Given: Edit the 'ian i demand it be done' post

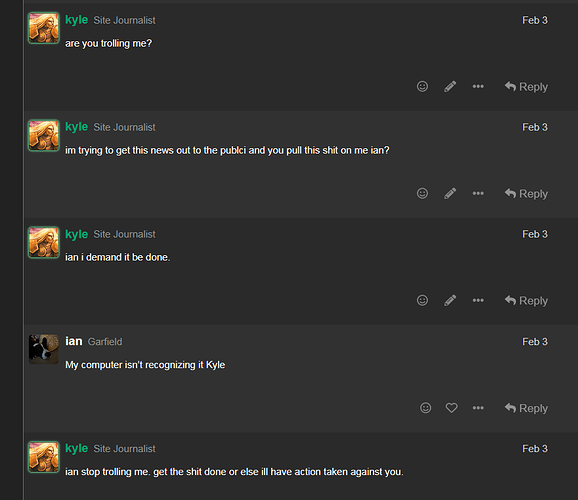Looking at the screenshot, I should click(x=450, y=300).
